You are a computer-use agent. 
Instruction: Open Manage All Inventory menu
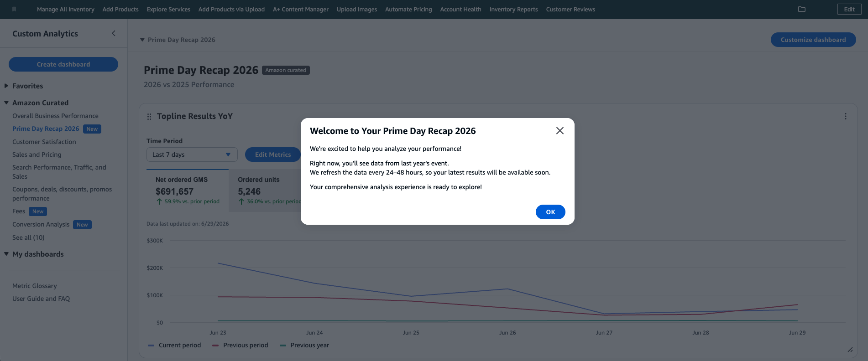(x=66, y=9)
